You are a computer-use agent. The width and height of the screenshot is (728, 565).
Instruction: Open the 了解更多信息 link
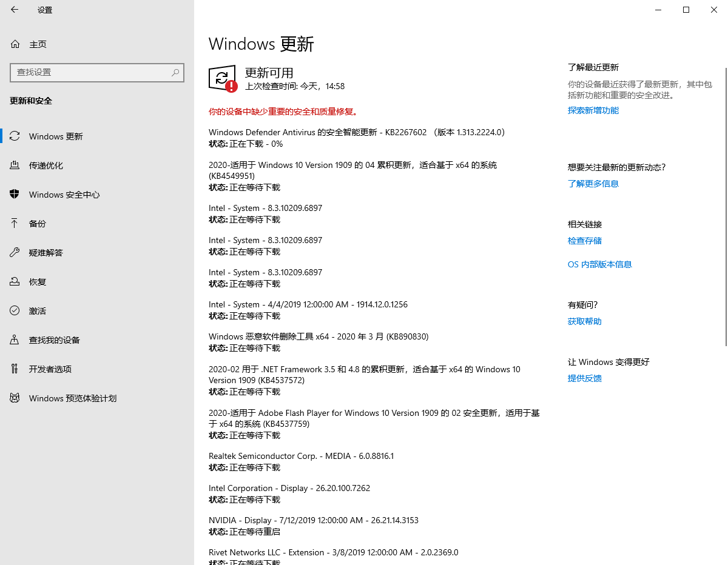[593, 184]
